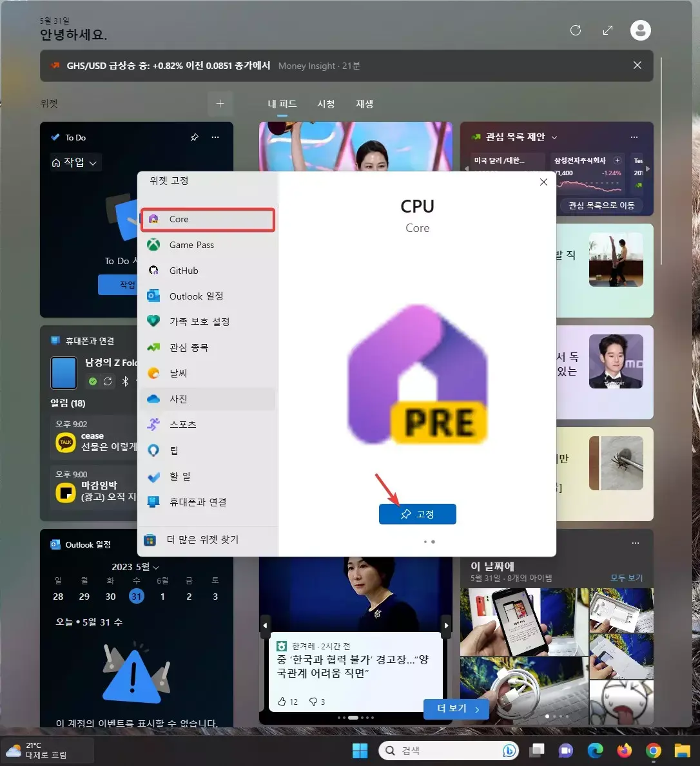Open the 작업 dropdown in To Do widget
700x766 pixels.
click(x=75, y=162)
